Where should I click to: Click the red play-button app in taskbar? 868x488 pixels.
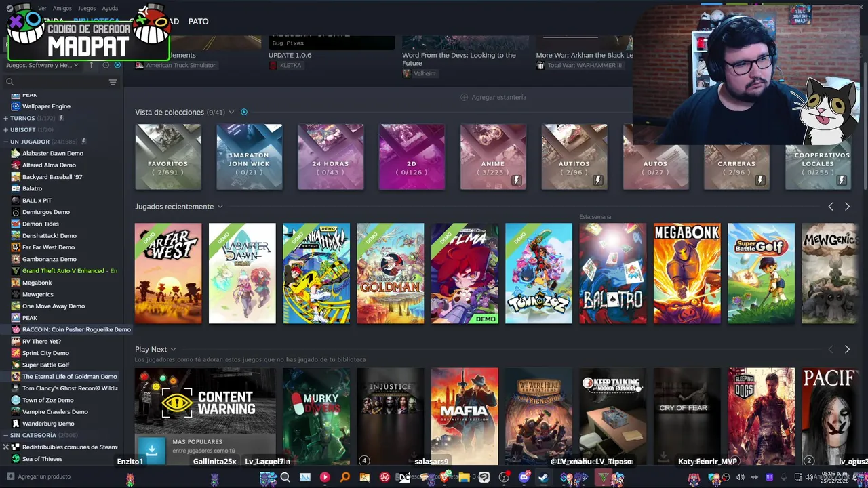pyautogui.click(x=325, y=477)
